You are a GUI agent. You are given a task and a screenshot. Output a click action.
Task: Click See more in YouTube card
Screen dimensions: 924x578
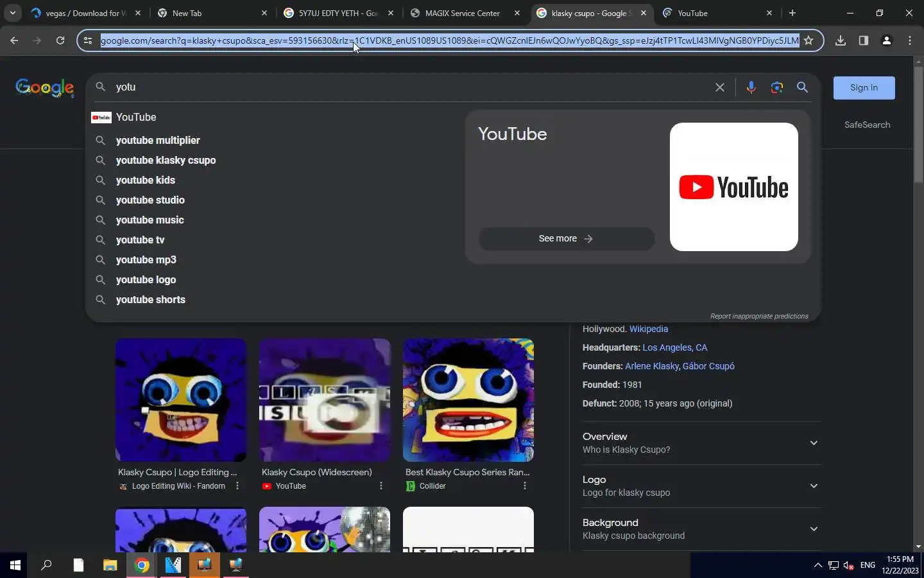[566, 238]
